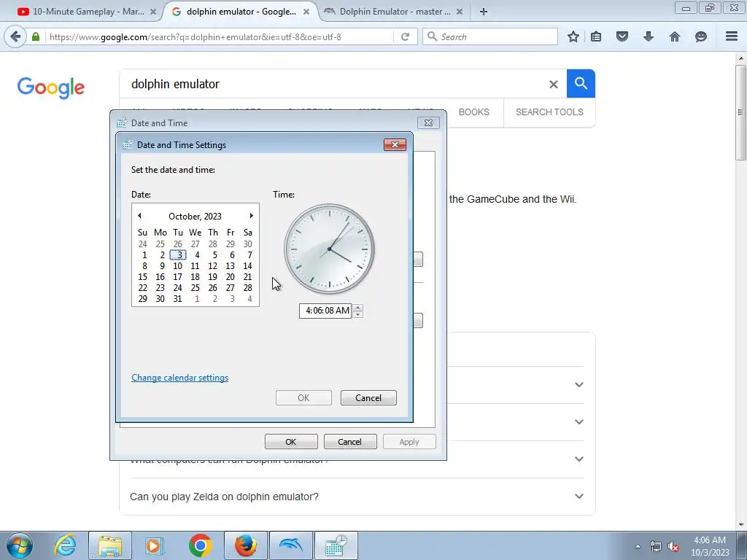Select October 20 in the calendar
This screenshot has width=747, height=560.
click(x=230, y=277)
